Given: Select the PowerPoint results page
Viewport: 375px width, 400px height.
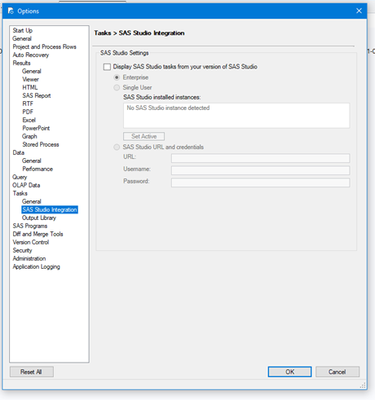Looking at the screenshot, I should coord(36,128).
